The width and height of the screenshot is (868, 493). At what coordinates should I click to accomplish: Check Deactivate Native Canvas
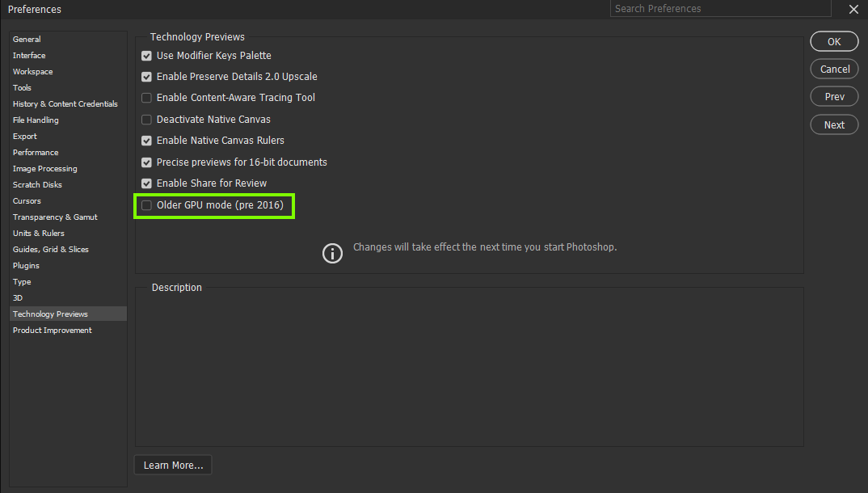point(146,119)
